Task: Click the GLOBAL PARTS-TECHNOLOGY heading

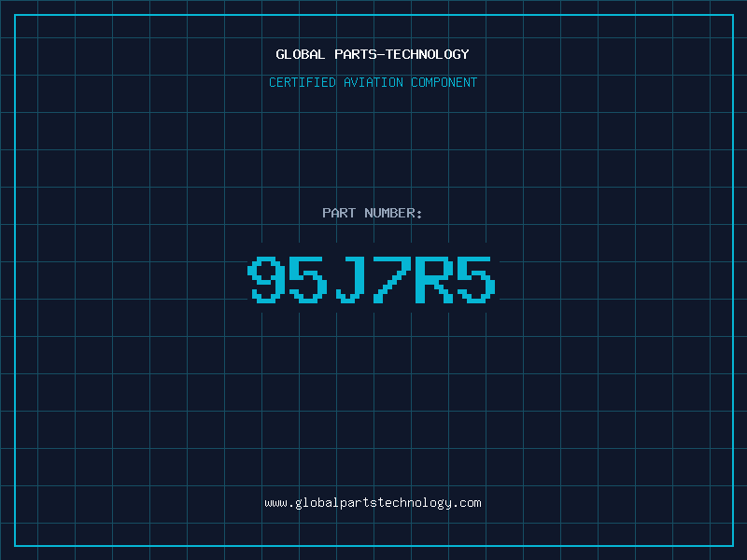Action: pyautogui.click(x=373, y=54)
